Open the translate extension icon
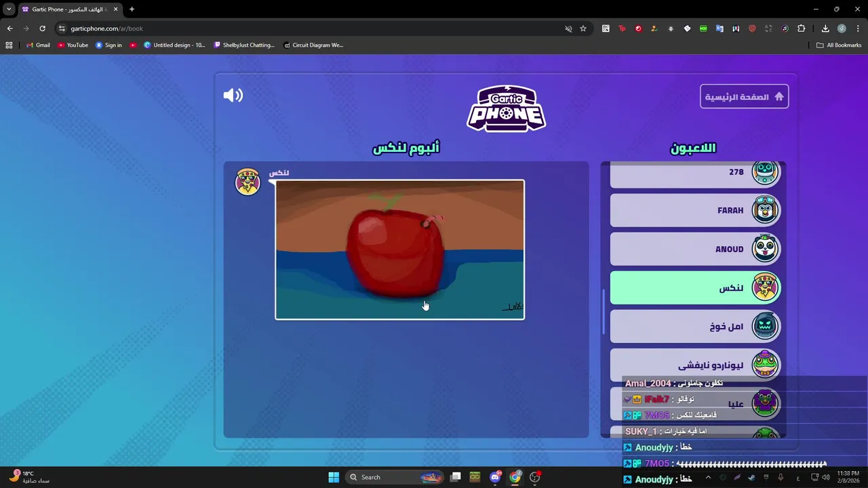The width and height of the screenshot is (868, 488). tap(719, 28)
